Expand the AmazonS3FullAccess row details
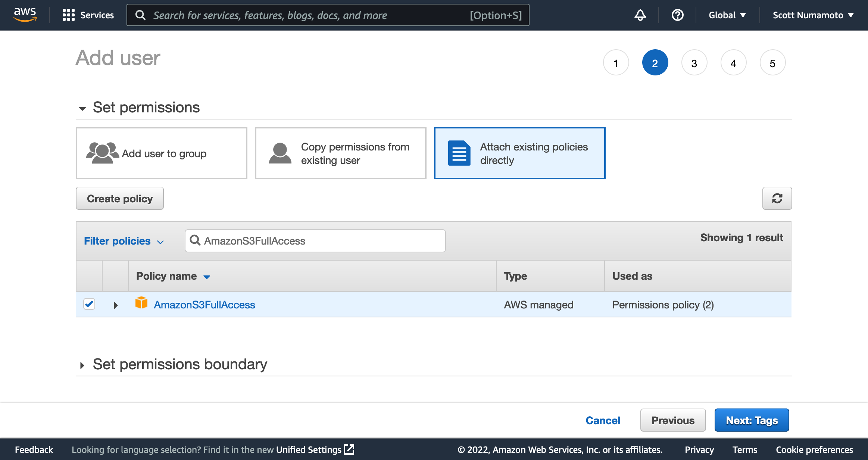The width and height of the screenshot is (868, 460). pos(115,305)
